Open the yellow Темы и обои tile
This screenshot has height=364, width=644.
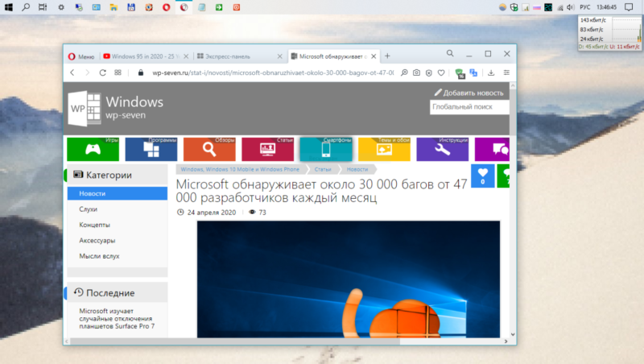tap(385, 149)
